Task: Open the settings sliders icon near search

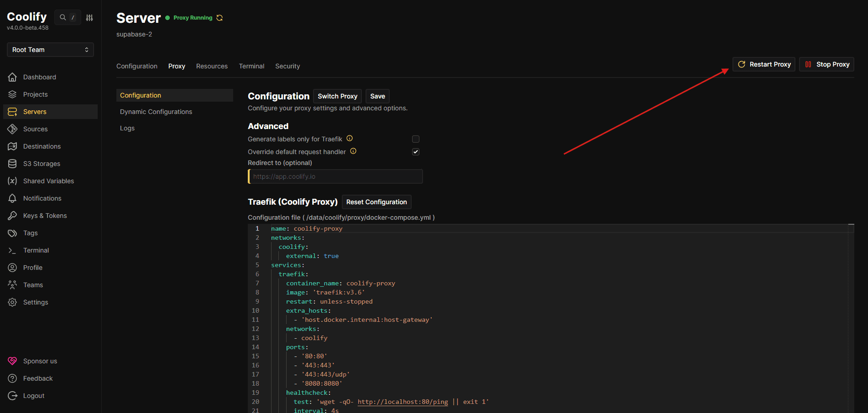Action: [89, 18]
